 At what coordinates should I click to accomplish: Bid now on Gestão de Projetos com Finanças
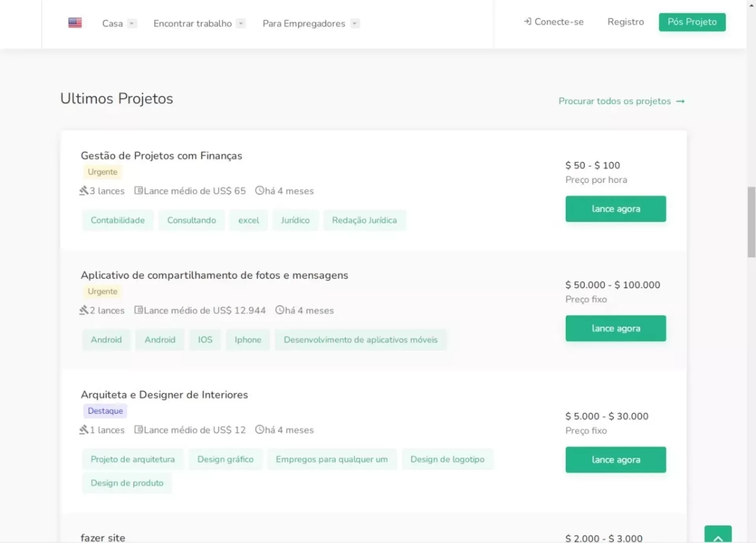click(615, 209)
